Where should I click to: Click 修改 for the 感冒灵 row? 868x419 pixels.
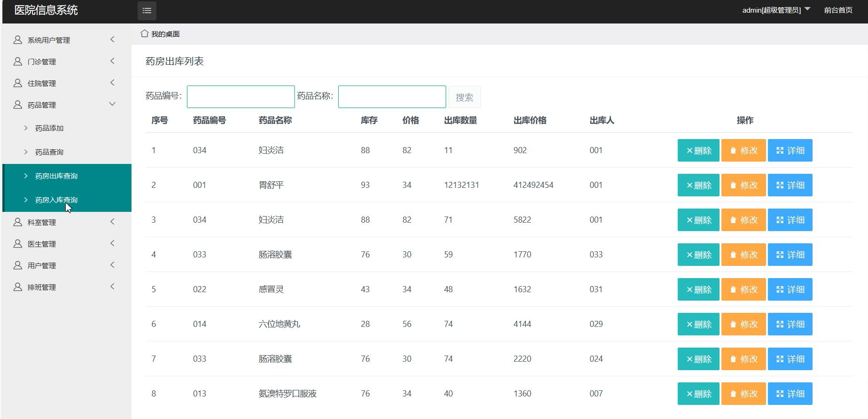[x=744, y=289]
